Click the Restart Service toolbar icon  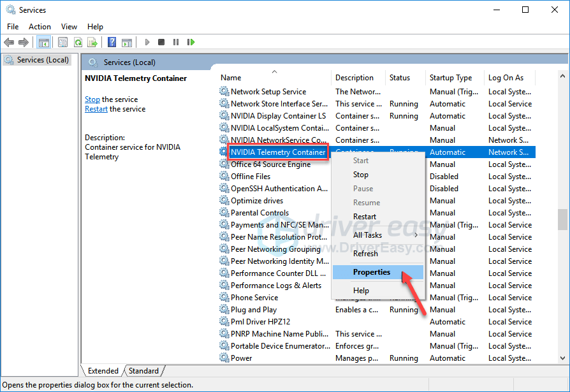(191, 42)
